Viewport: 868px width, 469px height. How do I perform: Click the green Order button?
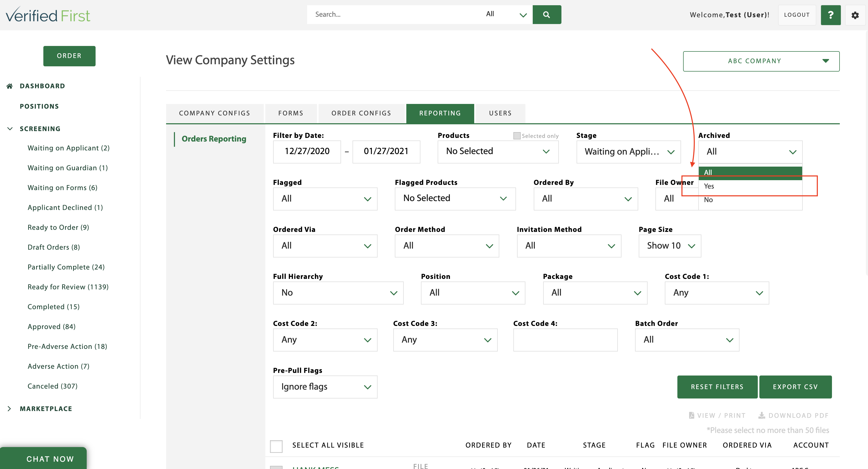[69, 56]
